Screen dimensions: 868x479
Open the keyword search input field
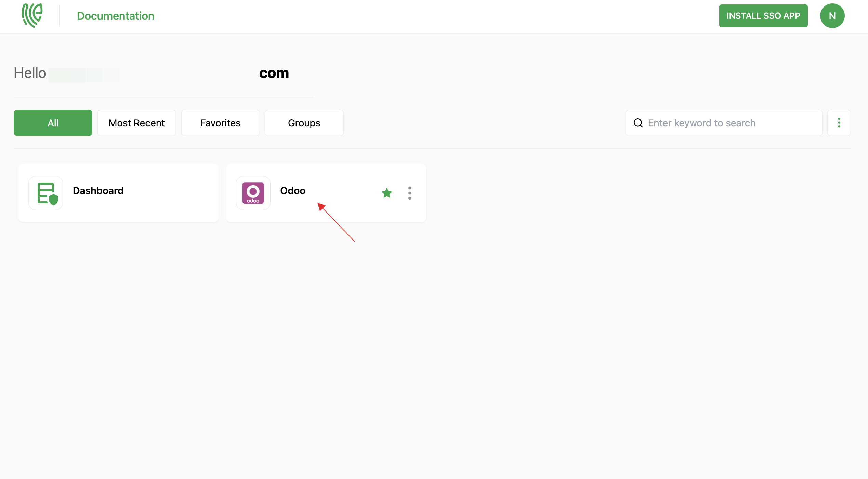click(732, 123)
